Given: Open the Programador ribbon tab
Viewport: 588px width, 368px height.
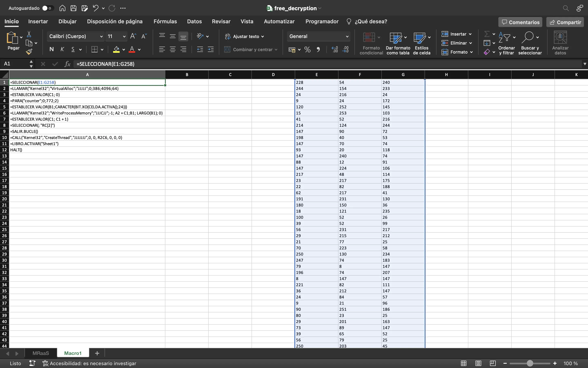Looking at the screenshot, I should 322,21.
